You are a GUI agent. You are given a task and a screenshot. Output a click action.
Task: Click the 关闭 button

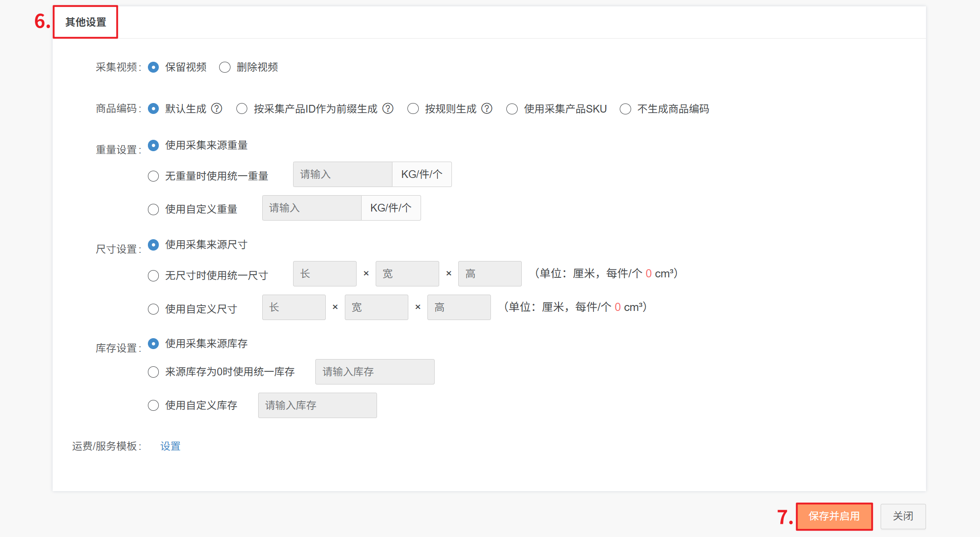[x=903, y=516]
